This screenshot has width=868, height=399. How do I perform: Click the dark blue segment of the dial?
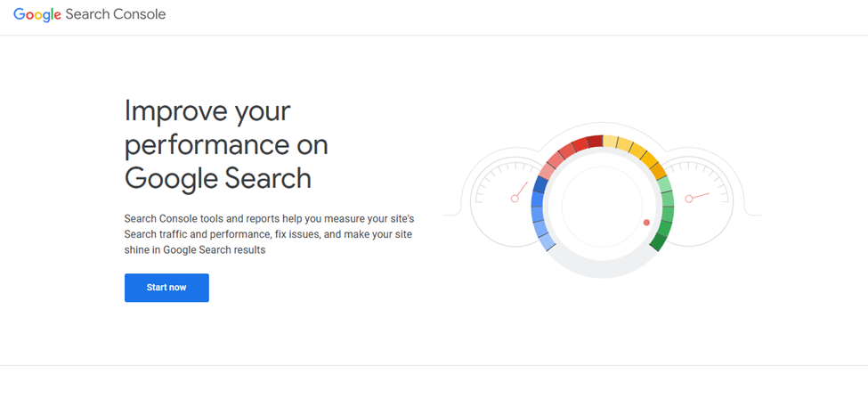tap(539, 185)
